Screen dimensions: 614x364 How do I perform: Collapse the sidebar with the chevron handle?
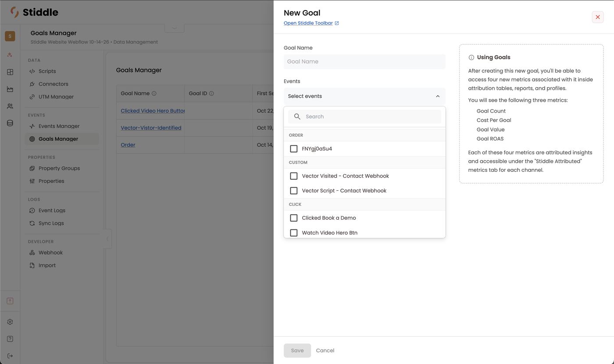coord(107,239)
